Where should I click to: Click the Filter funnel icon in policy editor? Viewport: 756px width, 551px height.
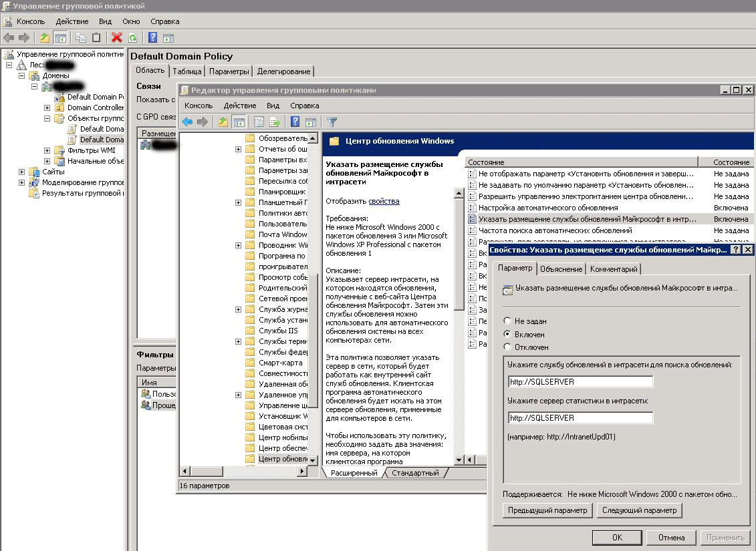click(x=332, y=122)
